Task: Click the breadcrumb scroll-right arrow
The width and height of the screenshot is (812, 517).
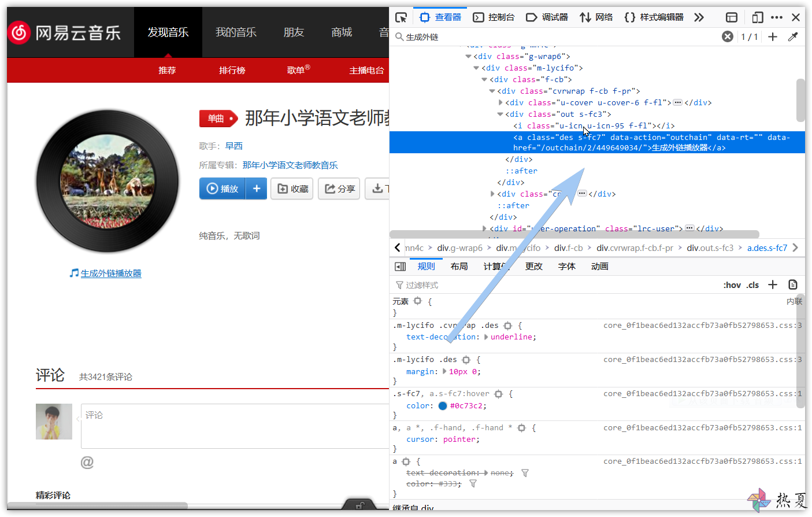Action: point(795,248)
